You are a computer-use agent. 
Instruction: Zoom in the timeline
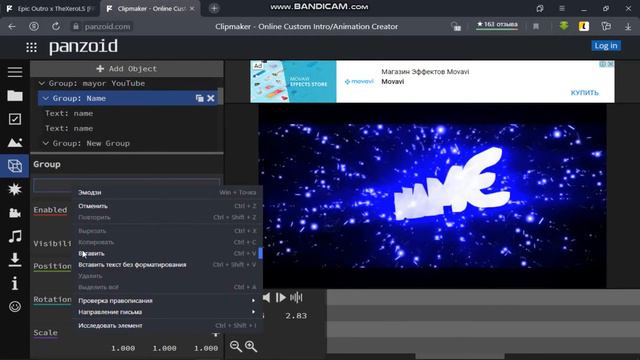251,347
